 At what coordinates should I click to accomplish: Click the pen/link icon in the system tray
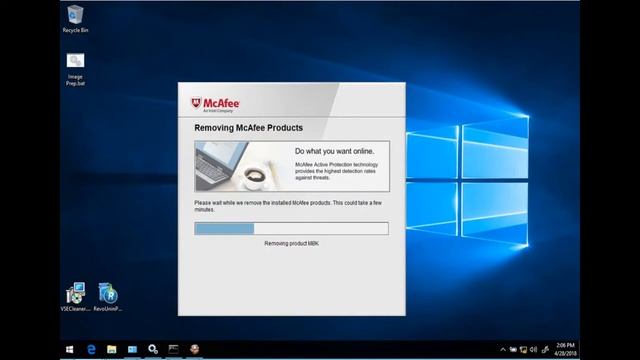[x=545, y=350]
